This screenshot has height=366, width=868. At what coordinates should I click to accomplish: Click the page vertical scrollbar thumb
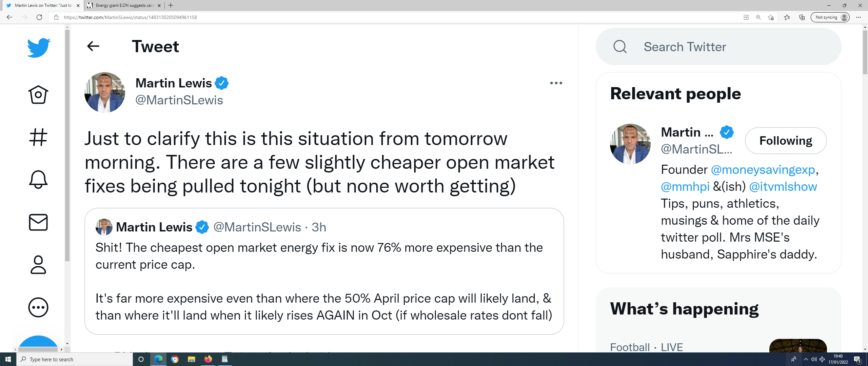pyautogui.click(x=865, y=53)
